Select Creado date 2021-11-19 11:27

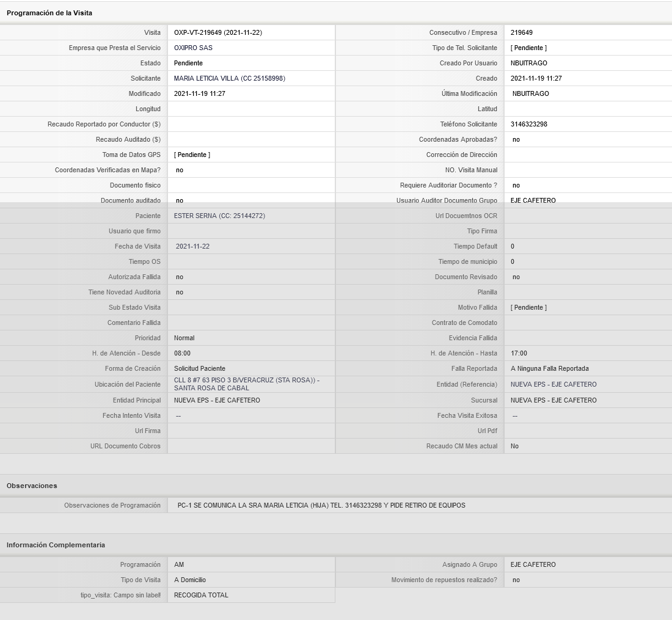[536, 78]
